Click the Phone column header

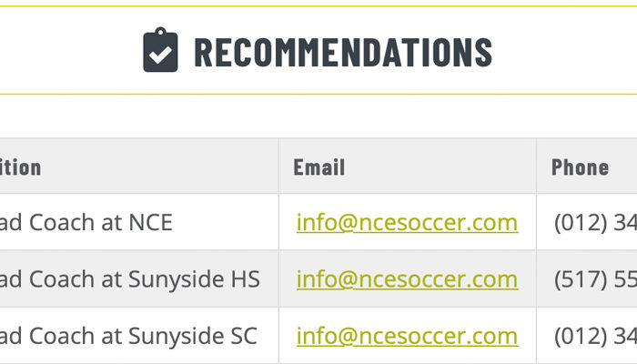(x=581, y=167)
